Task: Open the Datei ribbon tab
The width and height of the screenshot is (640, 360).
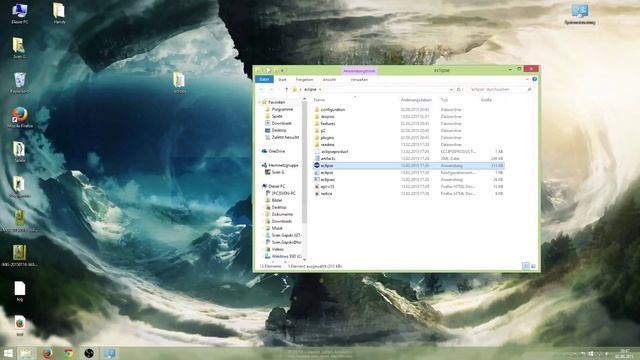Action: [264, 79]
